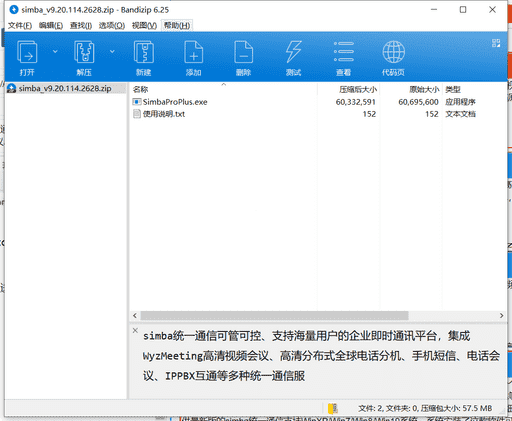This screenshot has height=421, width=512.
Task: Click the View (查看) list icon
Action: pyautogui.click(x=343, y=52)
